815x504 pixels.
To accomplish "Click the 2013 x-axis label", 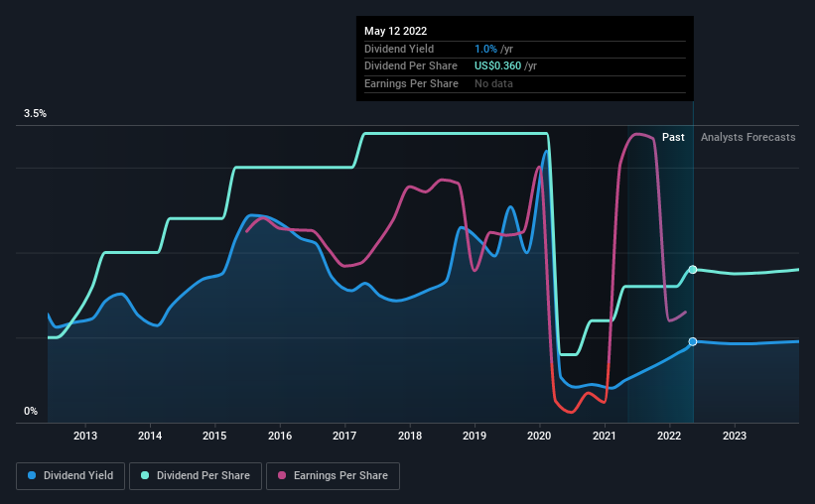I will click(x=85, y=436).
